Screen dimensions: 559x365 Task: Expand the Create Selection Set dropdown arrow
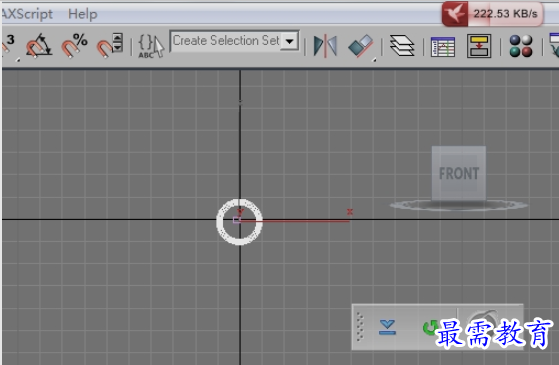[x=290, y=41]
